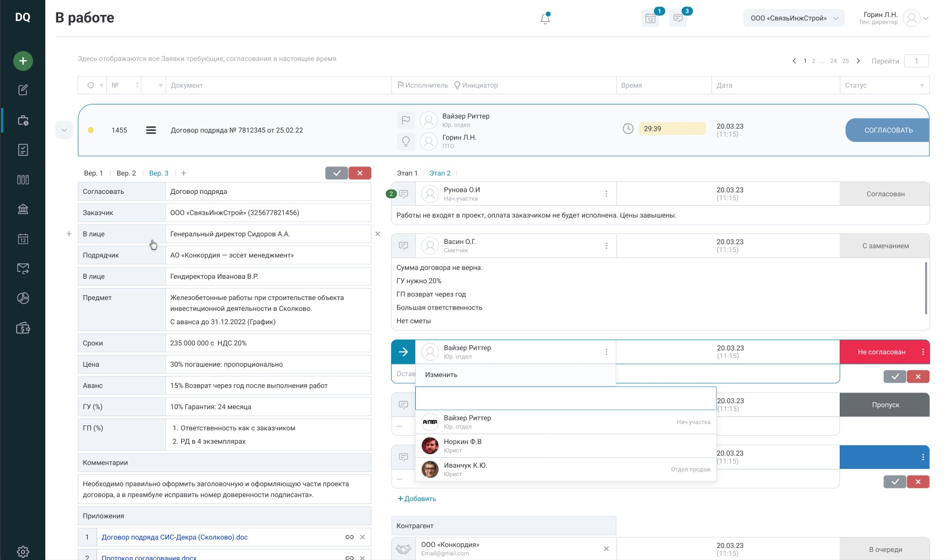Viewport: 949px width, 560px height.
Task: Open the calendar icon with badge
Action: click(651, 19)
